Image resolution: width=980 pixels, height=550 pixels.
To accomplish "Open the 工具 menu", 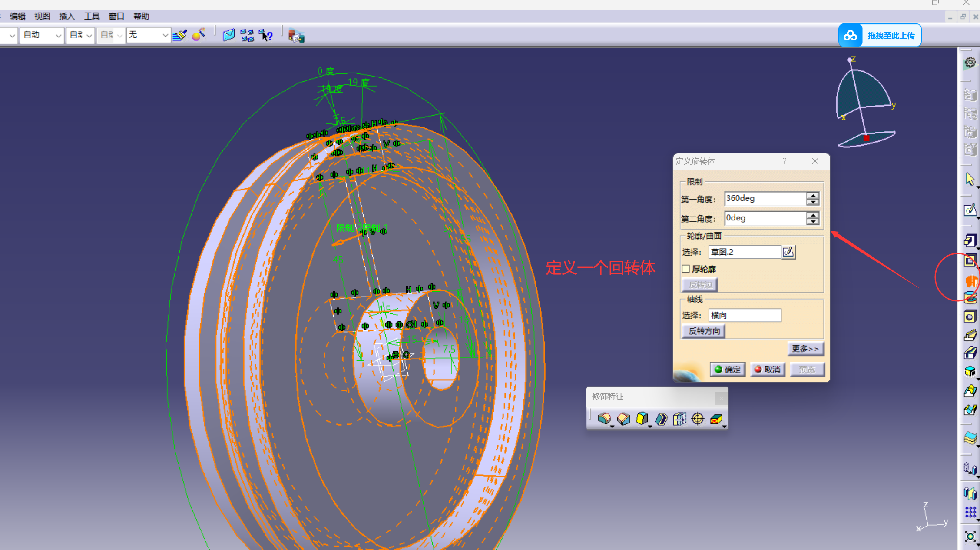I will (x=92, y=16).
